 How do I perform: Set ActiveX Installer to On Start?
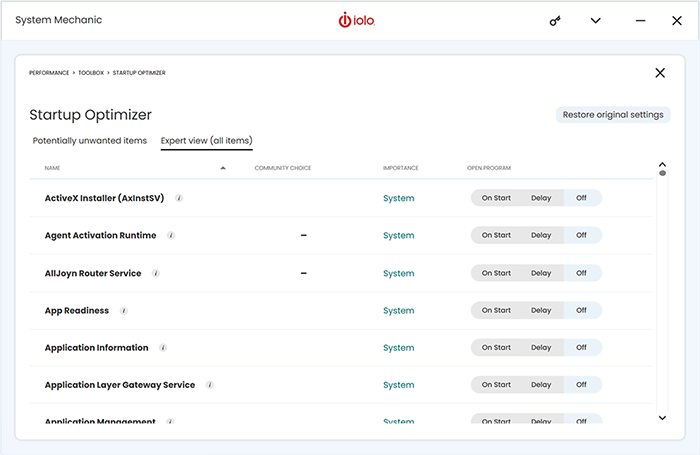tap(496, 198)
